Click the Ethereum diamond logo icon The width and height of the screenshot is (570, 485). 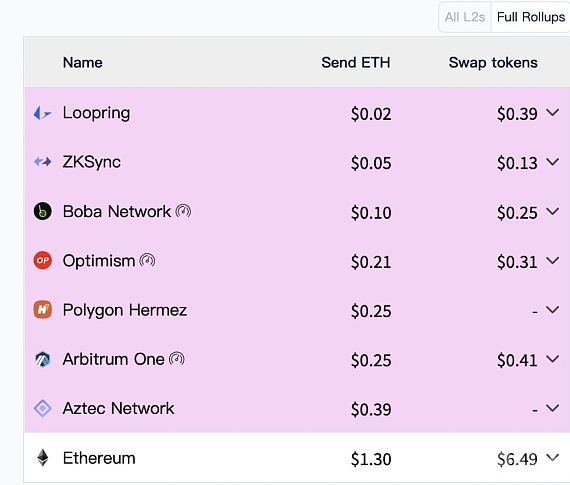43,458
